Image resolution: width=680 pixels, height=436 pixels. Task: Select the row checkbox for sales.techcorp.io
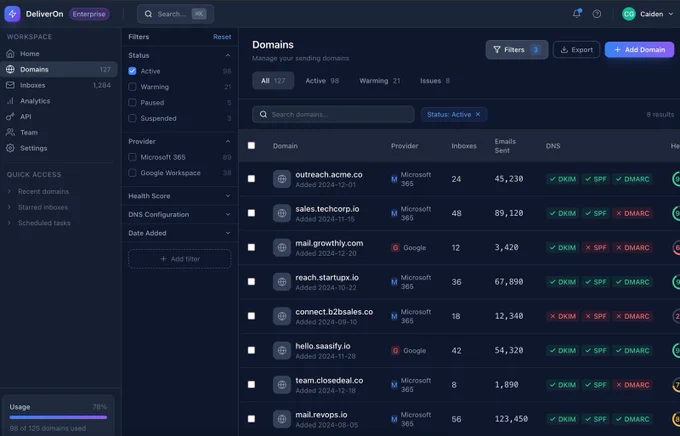(x=251, y=213)
